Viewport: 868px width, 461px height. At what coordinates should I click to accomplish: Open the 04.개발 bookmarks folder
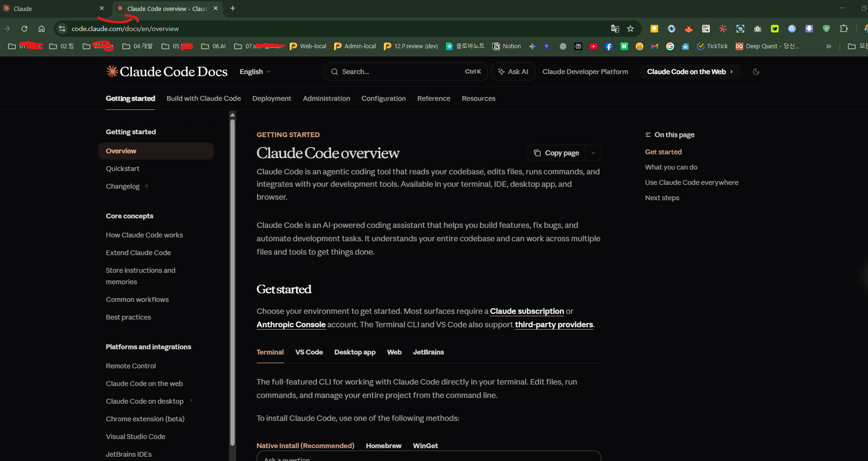[x=138, y=46]
